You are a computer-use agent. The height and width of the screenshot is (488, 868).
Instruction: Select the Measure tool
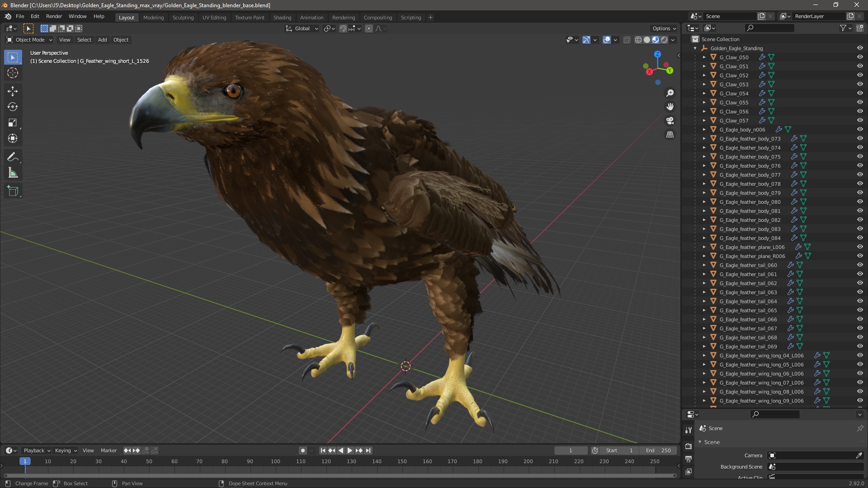click(x=13, y=173)
